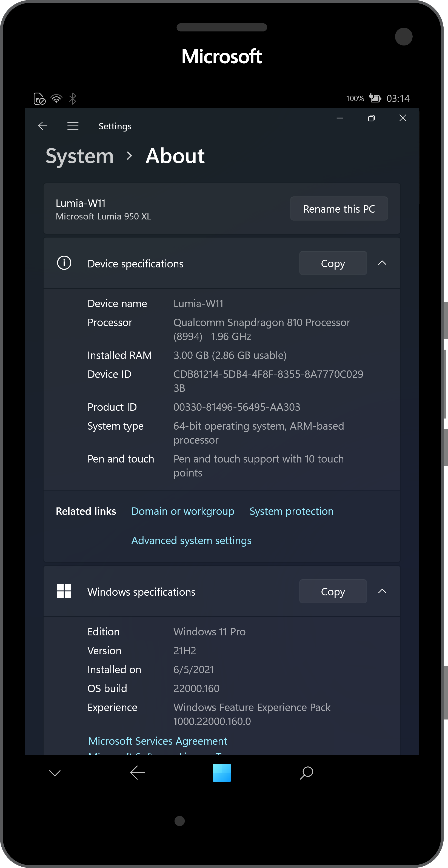Click the Windows specifications logo icon

[x=64, y=591]
